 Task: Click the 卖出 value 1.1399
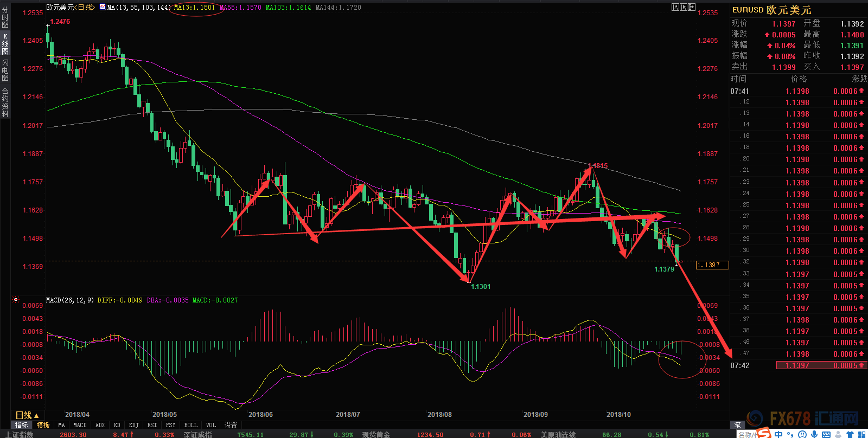[783, 67]
